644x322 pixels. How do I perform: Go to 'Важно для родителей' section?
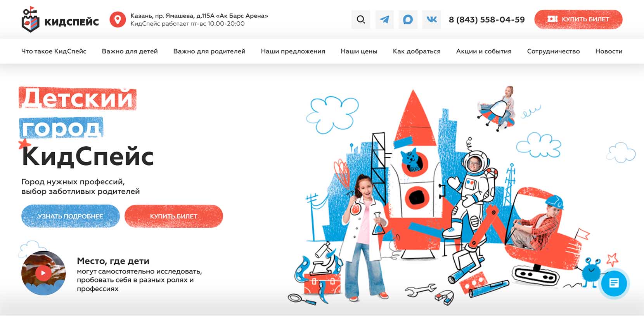coord(209,51)
